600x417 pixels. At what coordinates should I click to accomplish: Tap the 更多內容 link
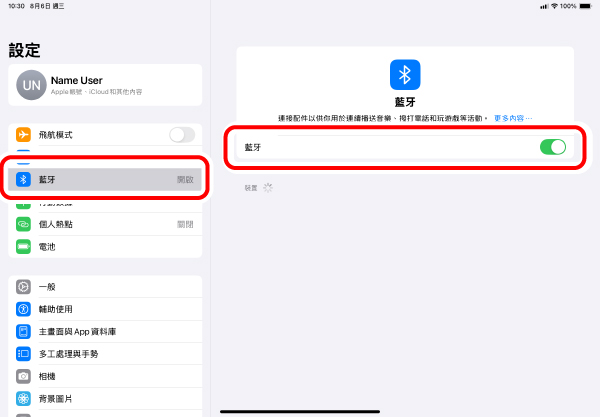[x=513, y=118]
